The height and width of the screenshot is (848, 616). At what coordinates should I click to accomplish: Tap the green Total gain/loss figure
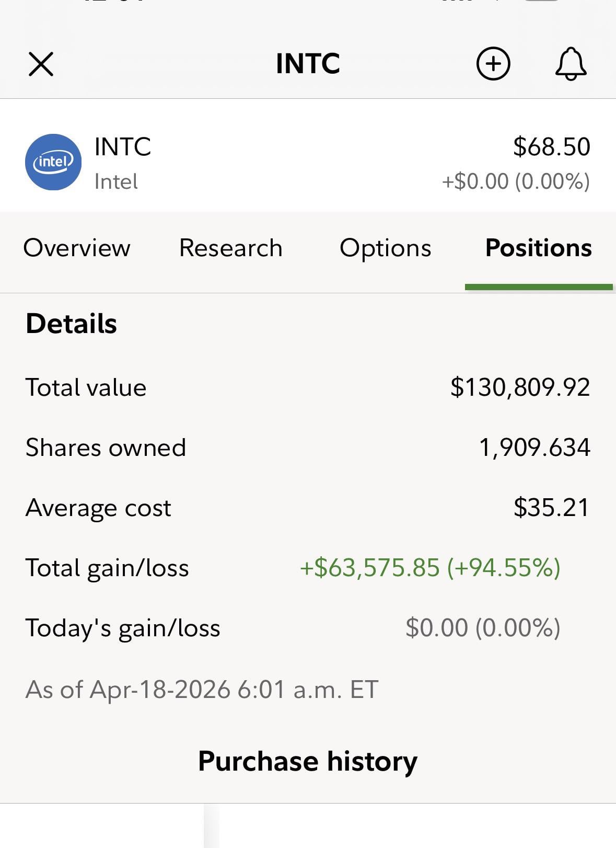click(429, 568)
